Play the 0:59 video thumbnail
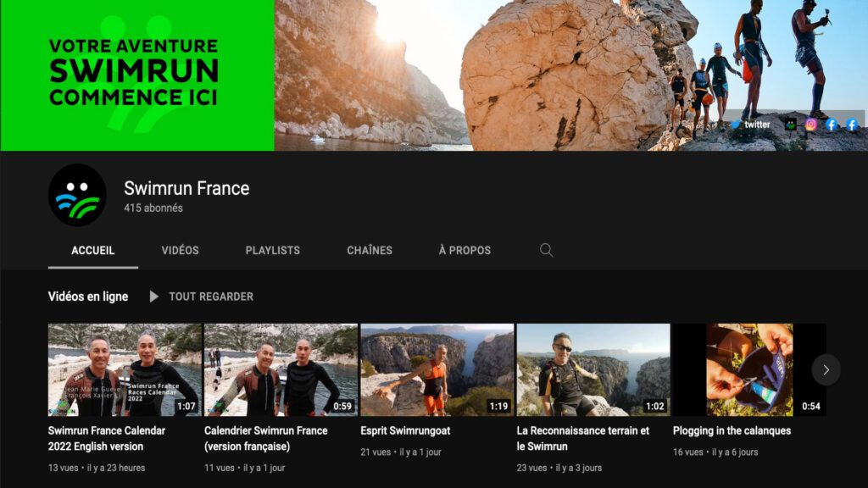Screen dimensions: 868x488 281,369
